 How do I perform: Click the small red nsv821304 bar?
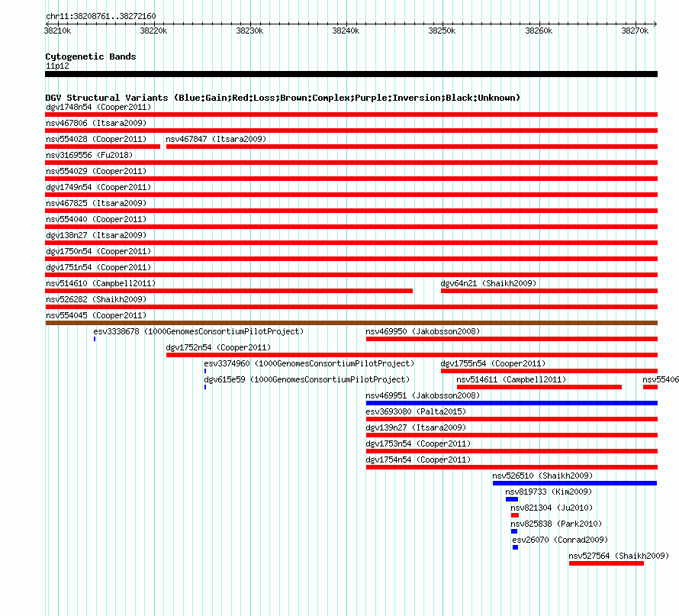point(515,515)
